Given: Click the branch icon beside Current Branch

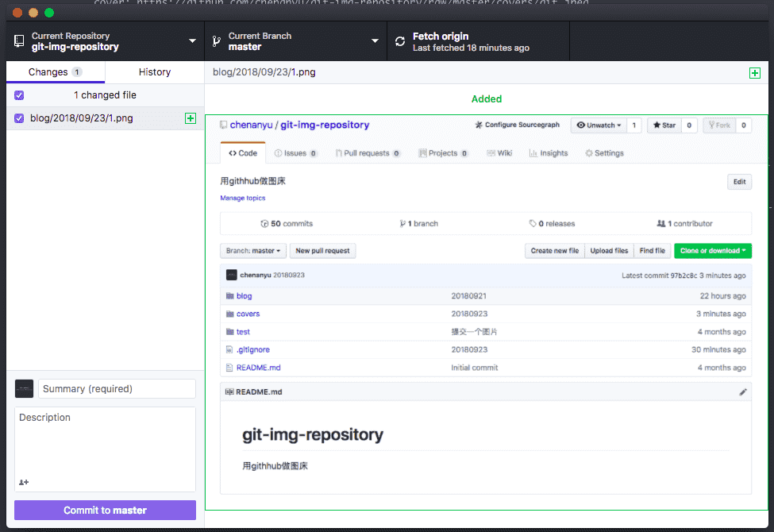Looking at the screenshot, I should [x=216, y=41].
